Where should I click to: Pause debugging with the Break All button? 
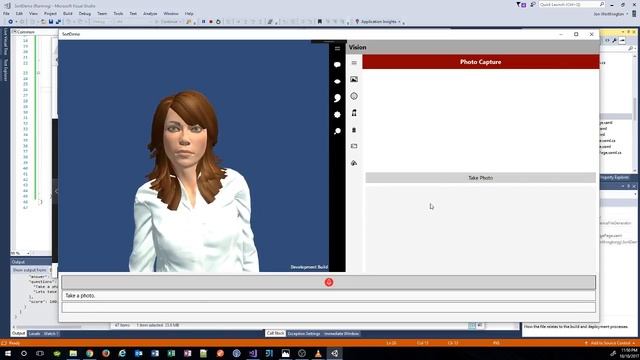pyautogui.click(x=203, y=22)
